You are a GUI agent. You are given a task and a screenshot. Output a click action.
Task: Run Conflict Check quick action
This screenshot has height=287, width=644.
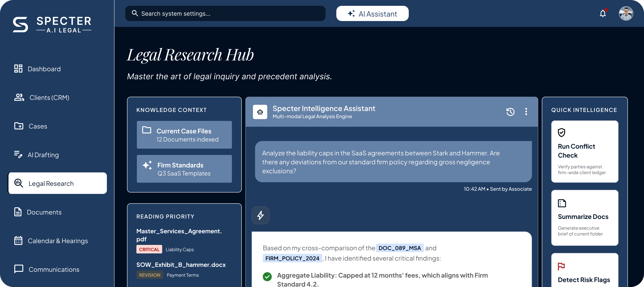pyautogui.click(x=585, y=152)
